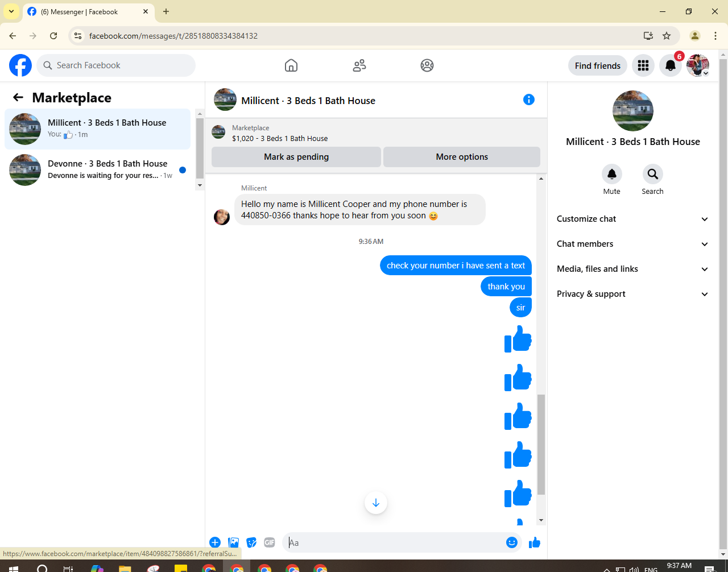Open notifications bell with 6 badge
Viewport: 728px width, 572px height.
tap(671, 65)
